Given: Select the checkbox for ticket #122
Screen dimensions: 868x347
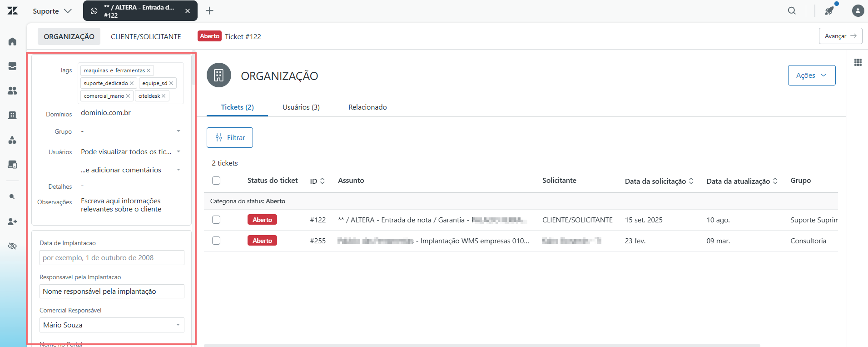Looking at the screenshot, I should (216, 220).
